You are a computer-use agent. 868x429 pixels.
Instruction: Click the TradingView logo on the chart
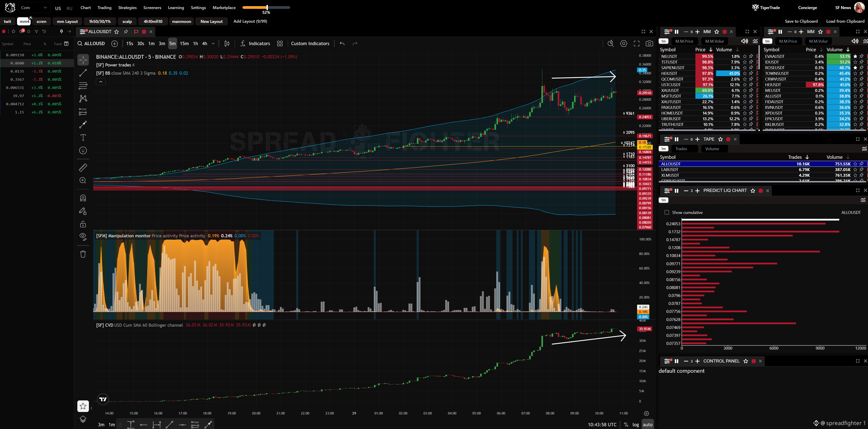click(103, 399)
